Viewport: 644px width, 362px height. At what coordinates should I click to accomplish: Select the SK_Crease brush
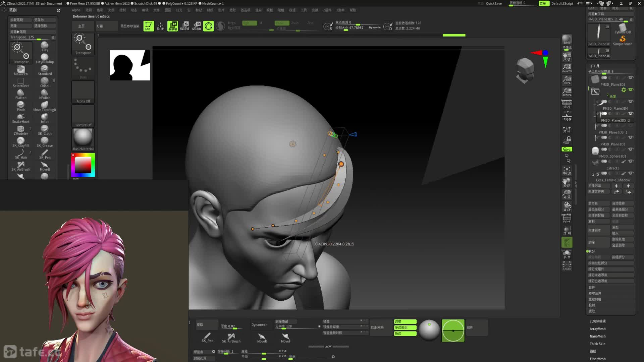click(45, 142)
